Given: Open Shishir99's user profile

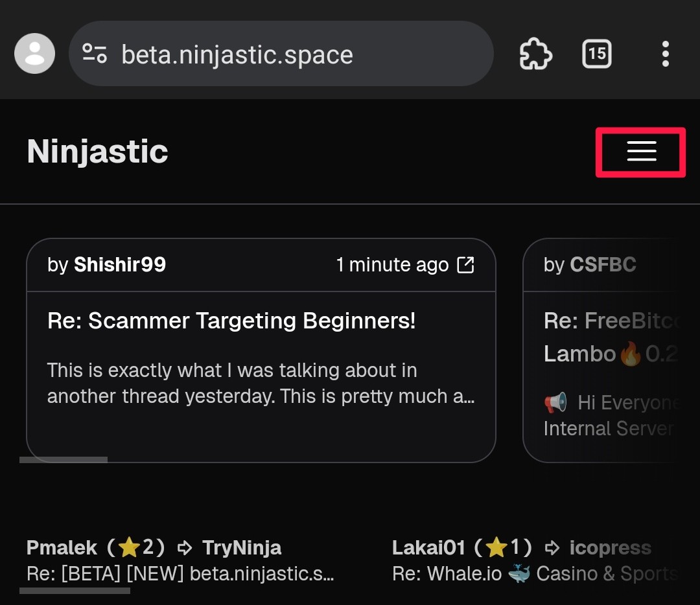Looking at the screenshot, I should click(120, 264).
